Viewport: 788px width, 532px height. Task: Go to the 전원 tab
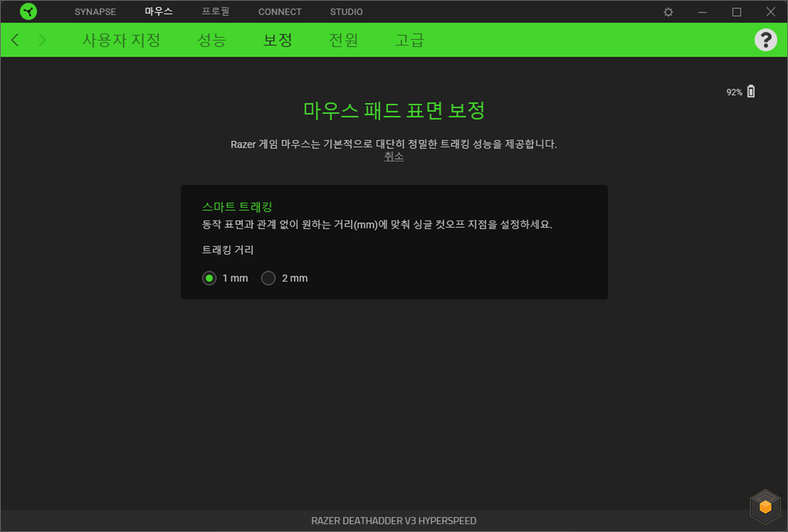(x=343, y=39)
